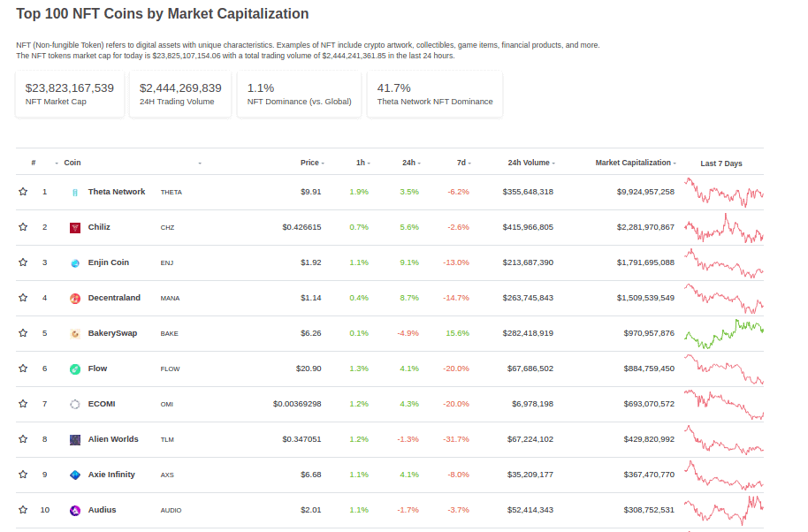The image size is (808, 532).
Task: Toggle the ECOMI favorite star
Action: (23, 403)
